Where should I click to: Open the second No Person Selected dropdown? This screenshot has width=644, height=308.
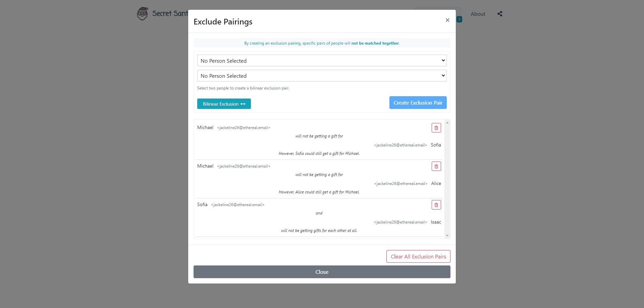coord(322,76)
